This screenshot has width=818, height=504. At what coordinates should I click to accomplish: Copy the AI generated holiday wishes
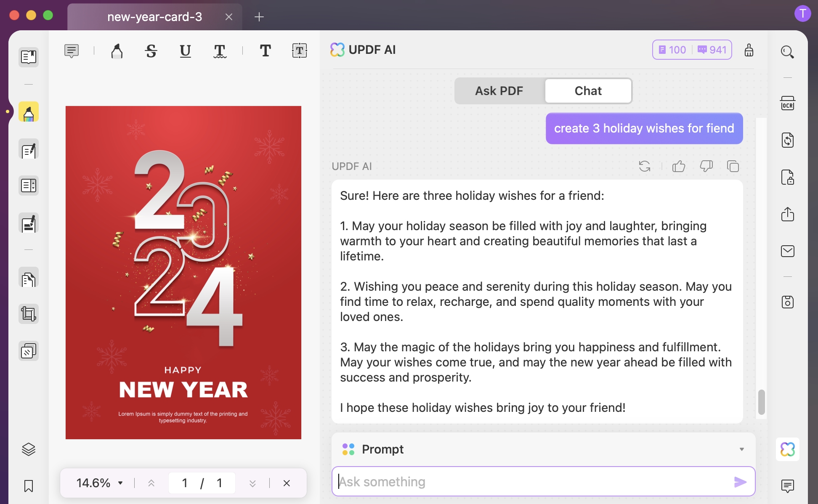(733, 166)
